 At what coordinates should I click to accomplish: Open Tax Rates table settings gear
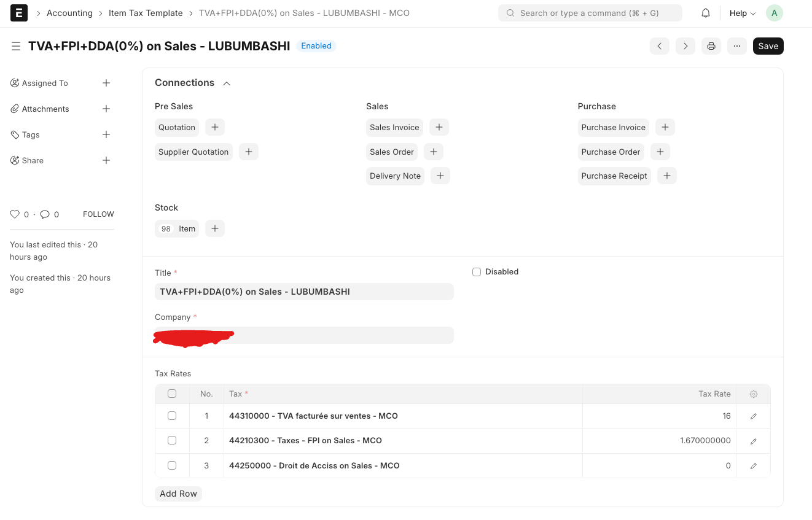pos(753,394)
